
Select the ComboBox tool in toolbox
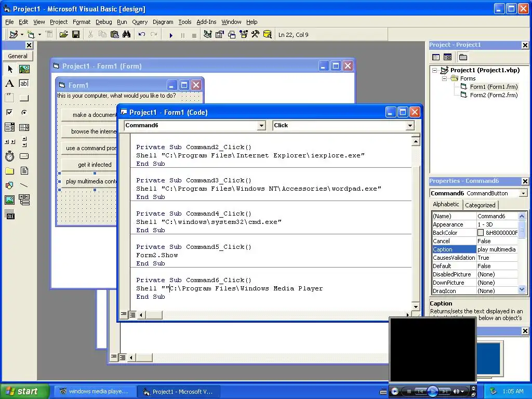(10, 127)
